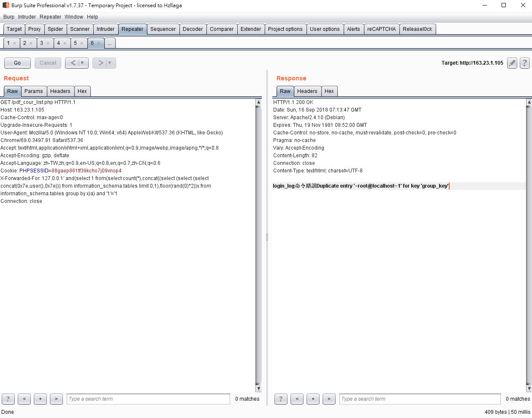Open the Intruder menu
This screenshot has width=532, height=418.
pyautogui.click(x=27, y=17)
